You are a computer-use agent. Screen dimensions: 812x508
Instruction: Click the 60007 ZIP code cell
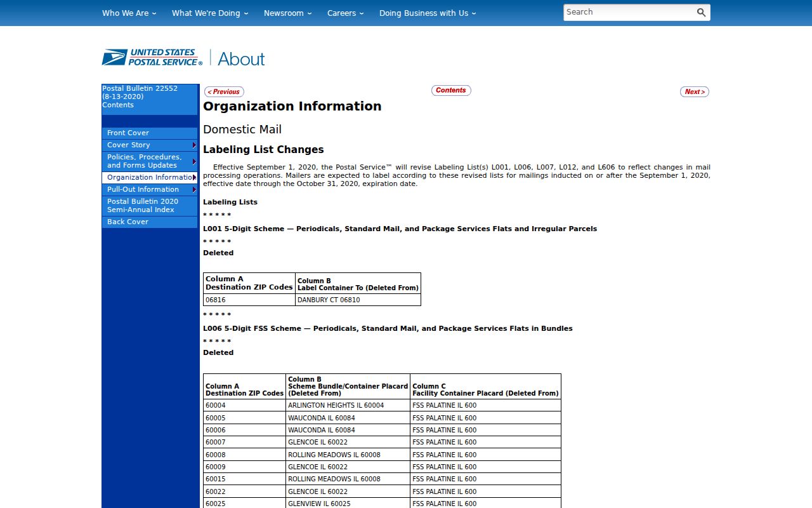[244, 442]
